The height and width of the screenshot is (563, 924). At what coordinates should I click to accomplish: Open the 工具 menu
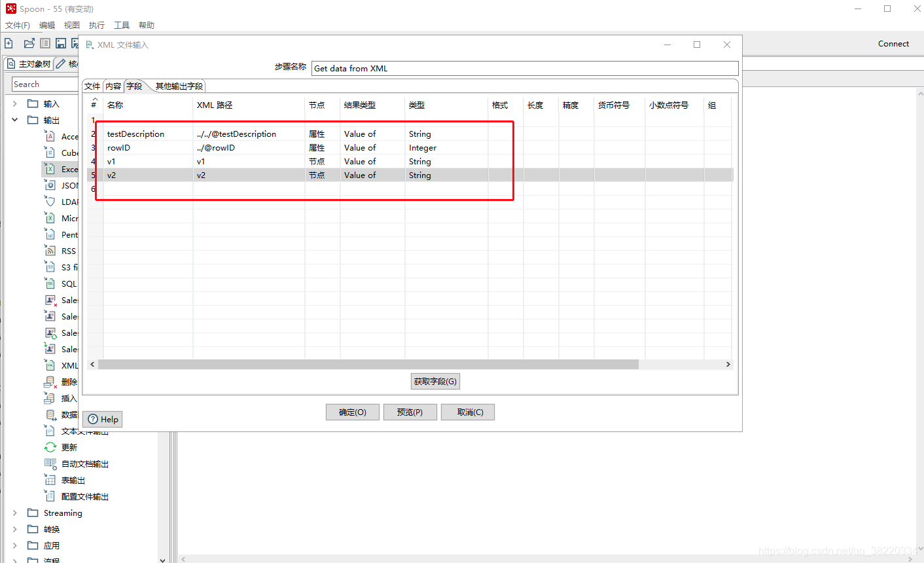tap(122, 25)
